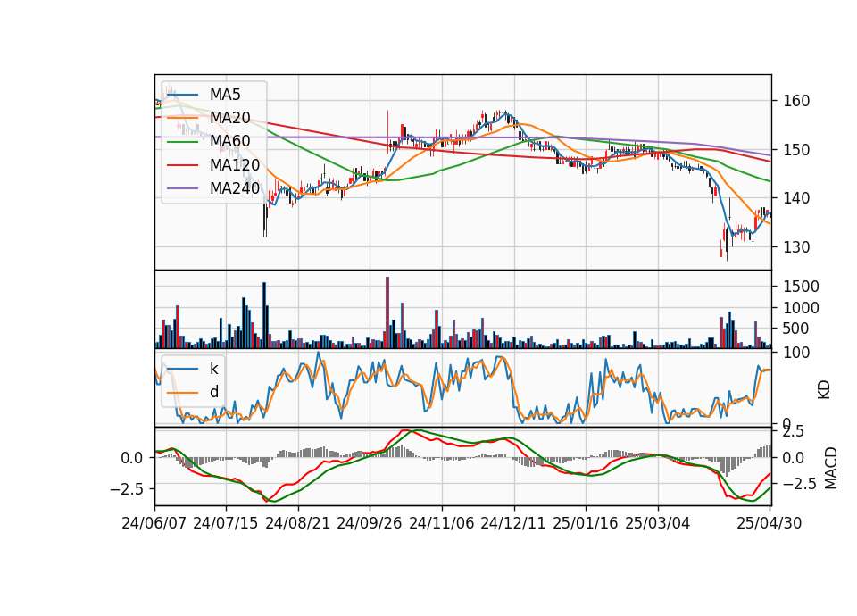
Task: Click the 2.5 label on right MACD axis
Action: click(x=794, y=432)
